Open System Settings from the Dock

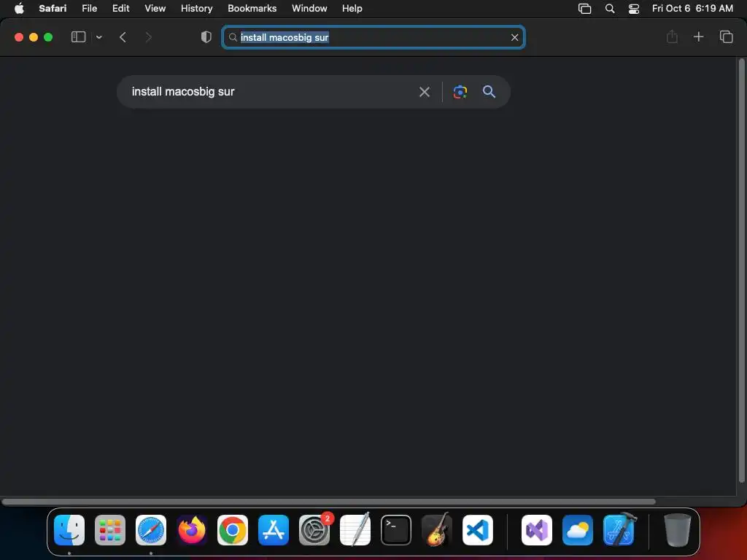(x=314, y=530)
